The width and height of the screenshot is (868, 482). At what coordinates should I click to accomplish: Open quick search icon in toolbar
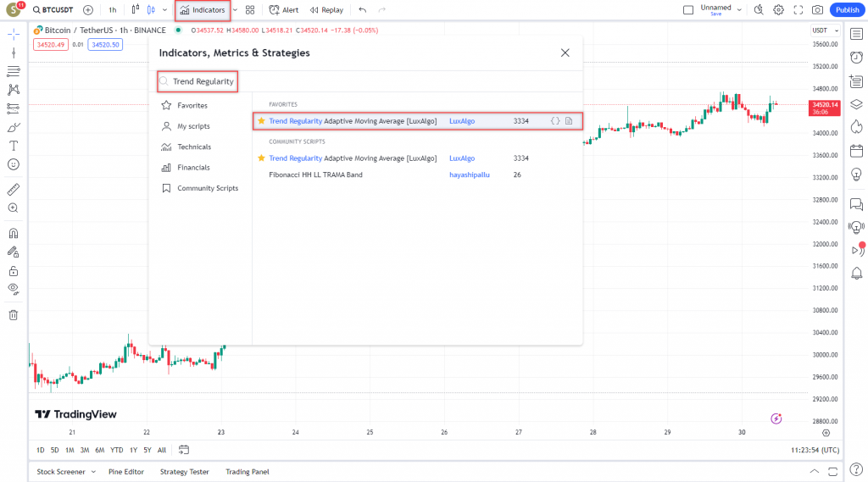pos(759,10)
